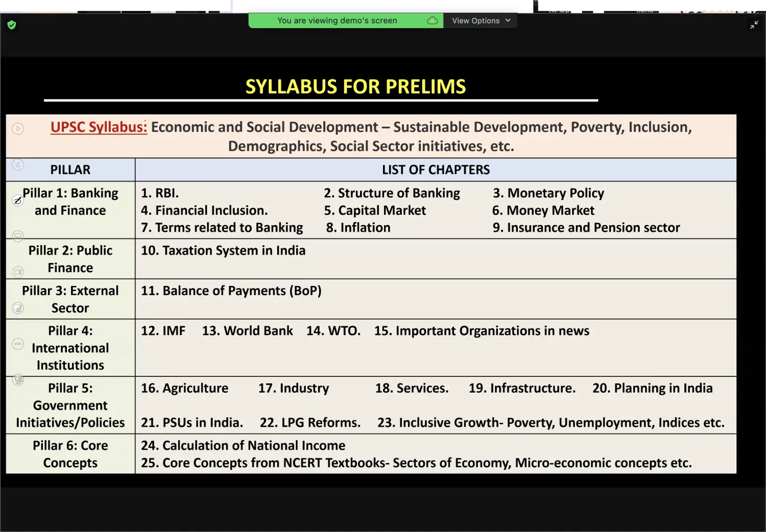This screenshot has height=532, width=766.
Task: Click chapter '16. Agriculture'
Action: [185, 389]
